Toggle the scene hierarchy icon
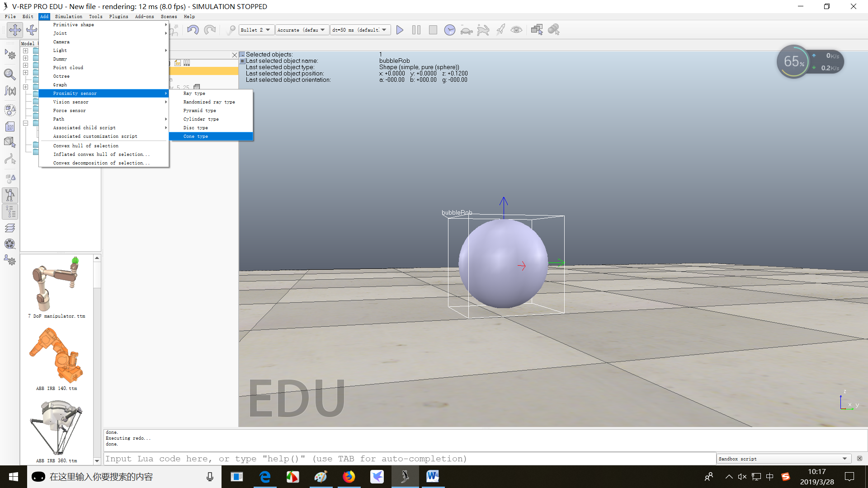 (10, 211)
